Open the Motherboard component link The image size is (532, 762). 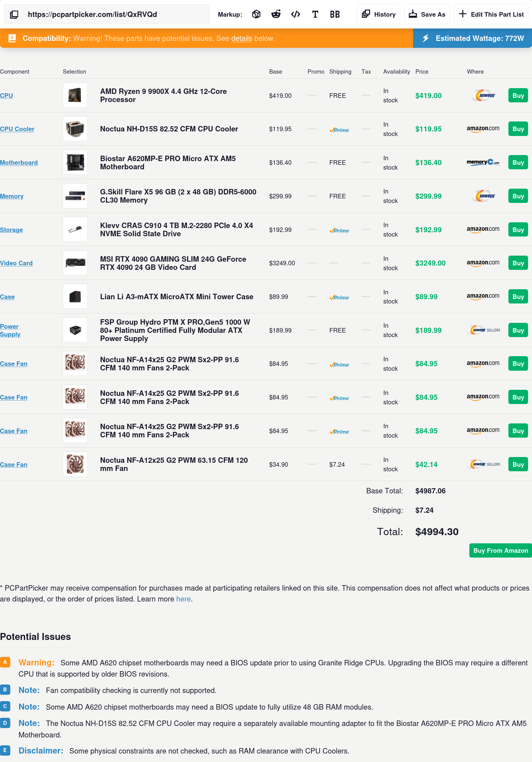pyautogui.click(x=18, y=163)
